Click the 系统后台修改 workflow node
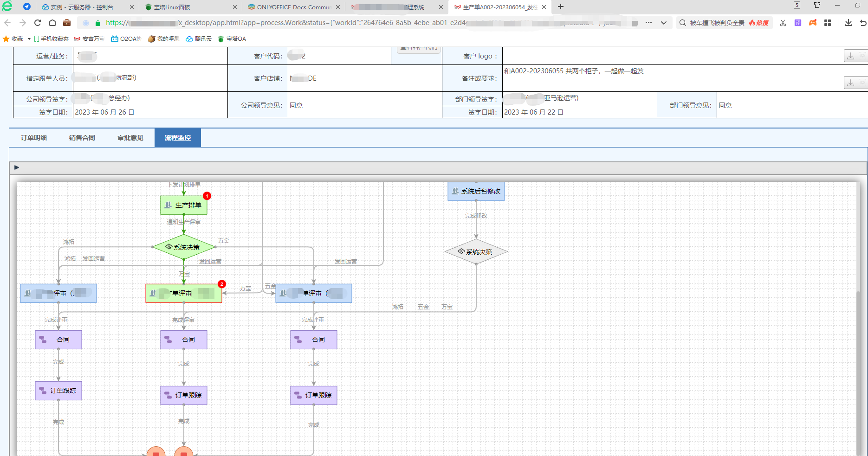Image resolution: width=868 pixels, height=456 pixels. 476,191
